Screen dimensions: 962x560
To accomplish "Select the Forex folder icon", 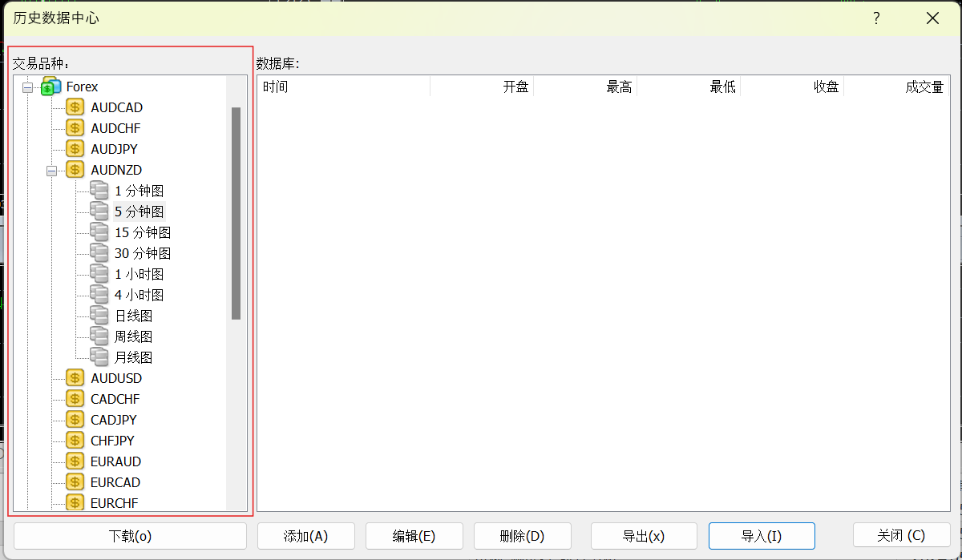I will (50, 86).
